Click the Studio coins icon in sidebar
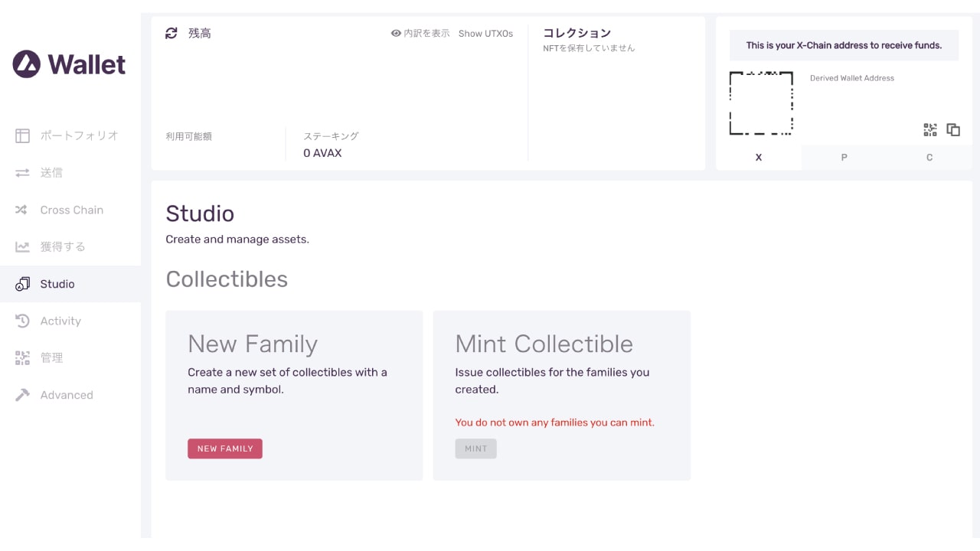 [x=22, y=284]
